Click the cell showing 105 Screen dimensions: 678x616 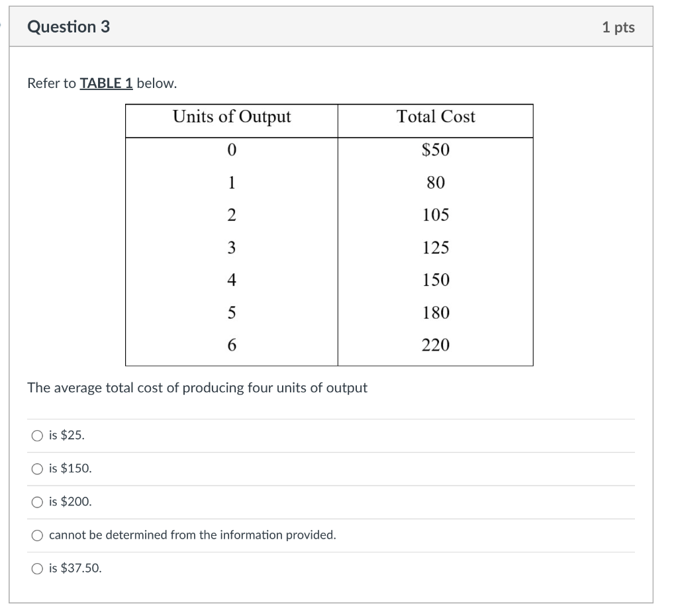pyautogui.click(x=435, y=215)
